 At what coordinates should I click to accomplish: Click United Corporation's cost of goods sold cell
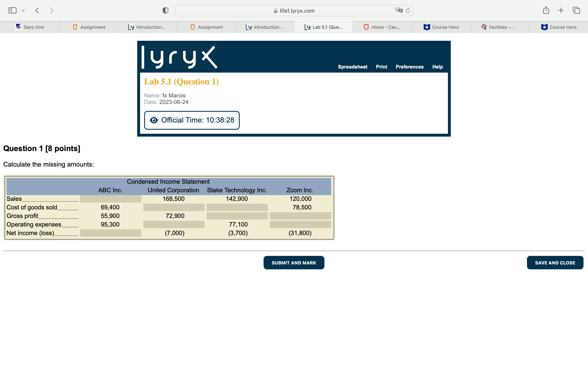pos(174,207)
